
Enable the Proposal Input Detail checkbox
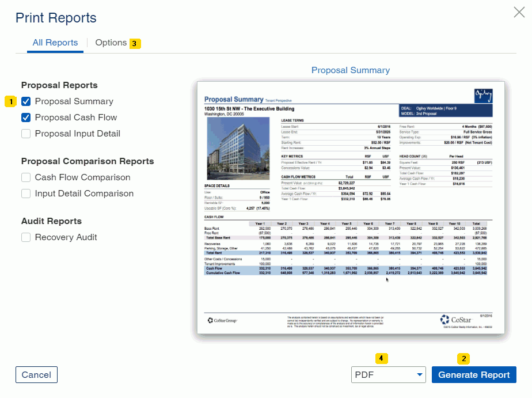26,134
